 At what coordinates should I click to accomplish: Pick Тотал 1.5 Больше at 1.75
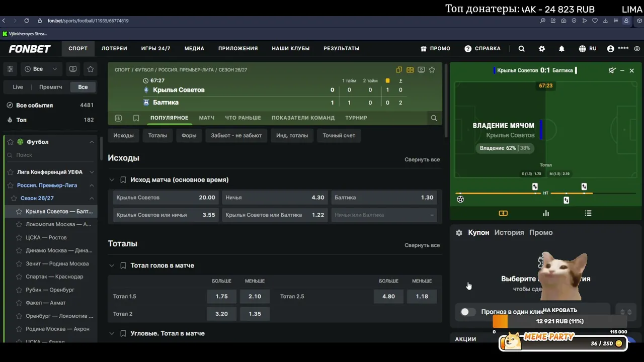coord(221,297)
